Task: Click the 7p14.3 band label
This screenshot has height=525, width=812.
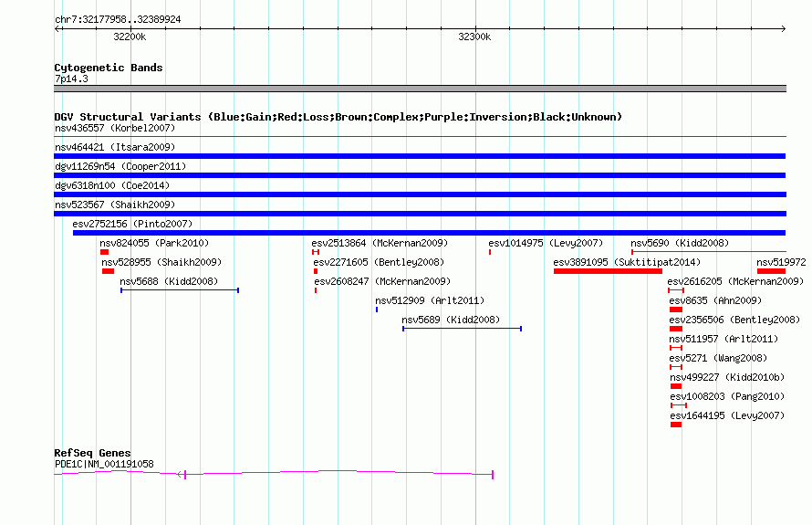Action: point(71,79)
